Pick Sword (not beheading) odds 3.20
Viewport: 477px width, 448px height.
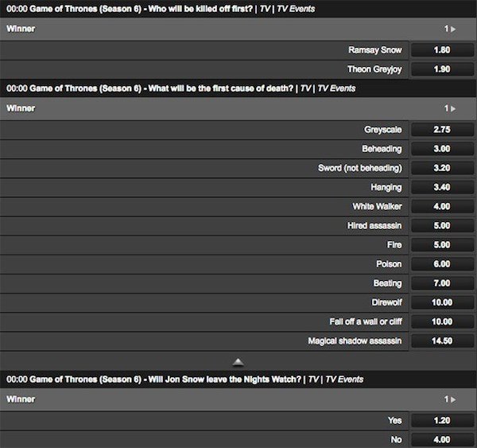[x=442, y=168]
